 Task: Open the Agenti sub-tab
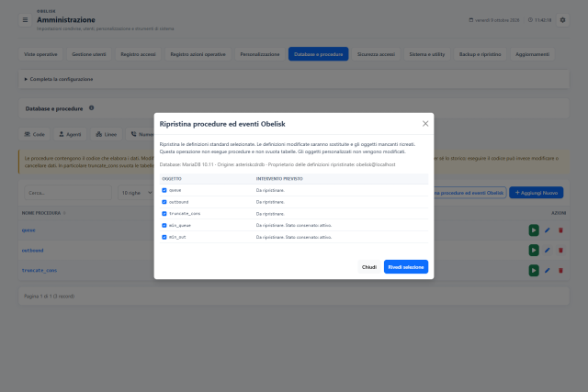(70, 134)
